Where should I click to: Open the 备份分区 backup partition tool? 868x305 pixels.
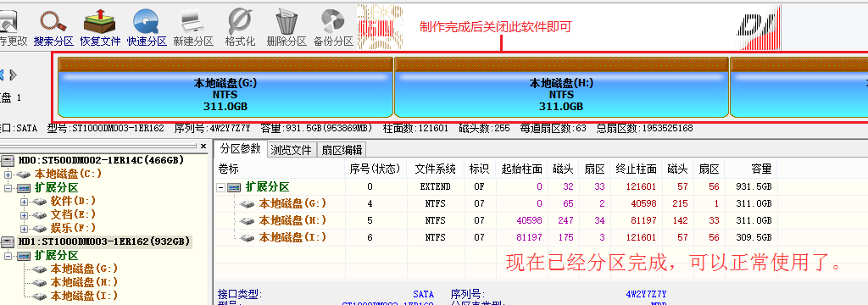[x=333, y=28]
